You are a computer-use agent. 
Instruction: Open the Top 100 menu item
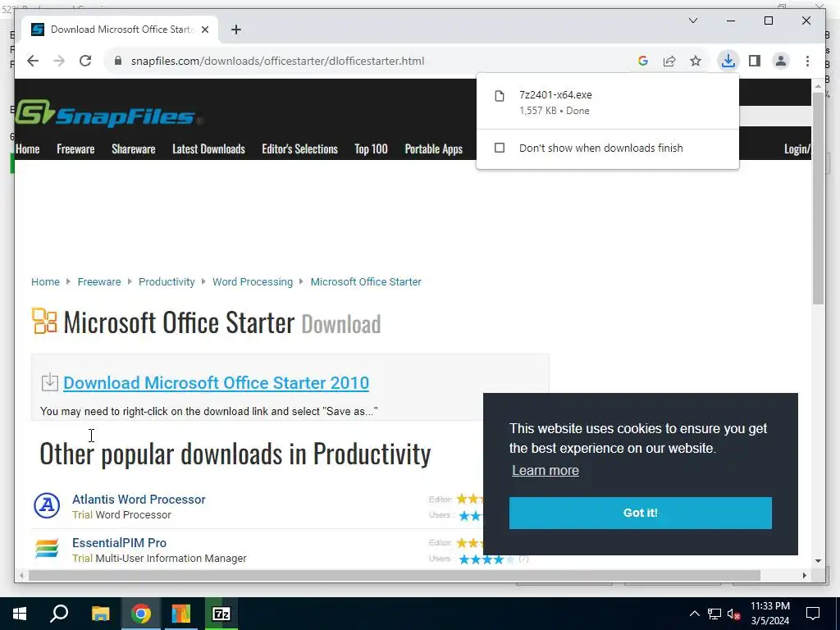pos(371,149)
